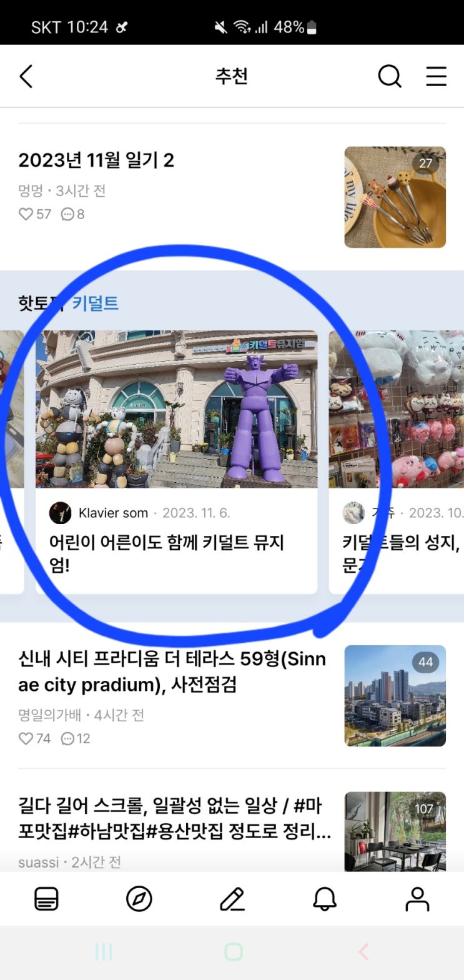The height and width of the screenshot is (980, 464).
Task: Open the hamburger menu icon
Action: 436,76
